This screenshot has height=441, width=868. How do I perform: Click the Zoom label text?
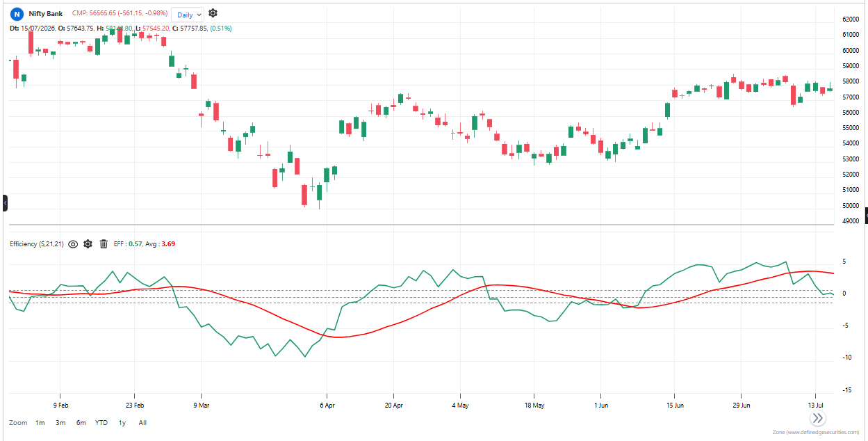click(18, 423)
